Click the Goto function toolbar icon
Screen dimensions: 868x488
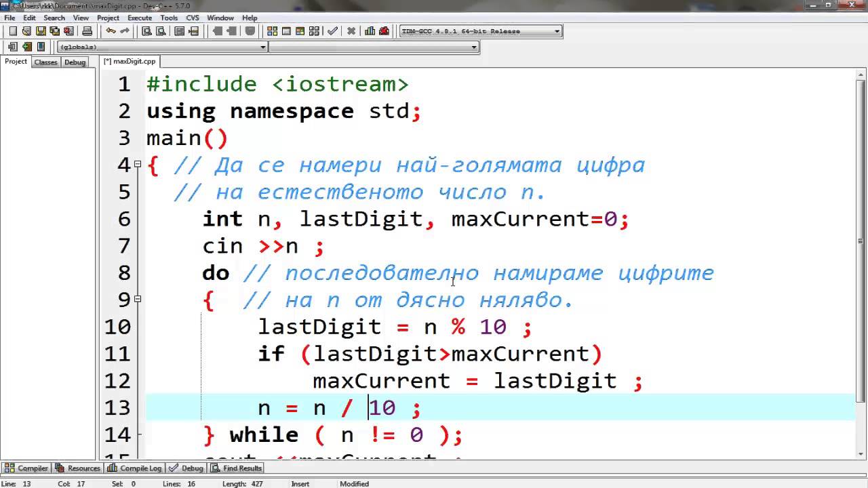pos(180,31)
